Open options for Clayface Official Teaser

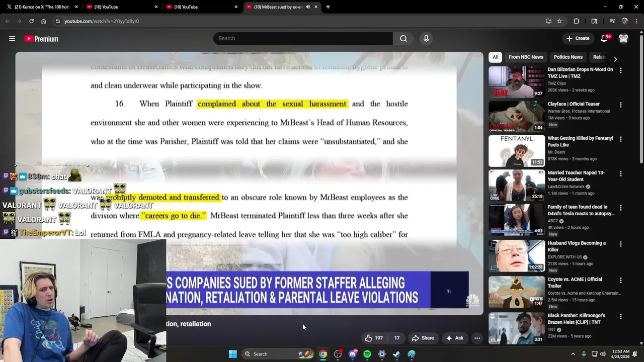[x=620, y=105]
